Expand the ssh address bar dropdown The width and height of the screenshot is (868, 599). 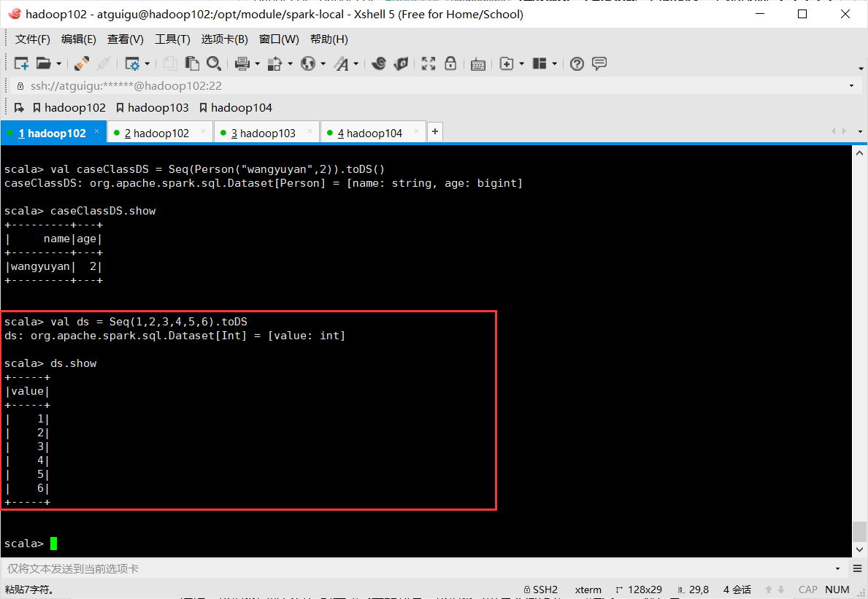[851, 85]
